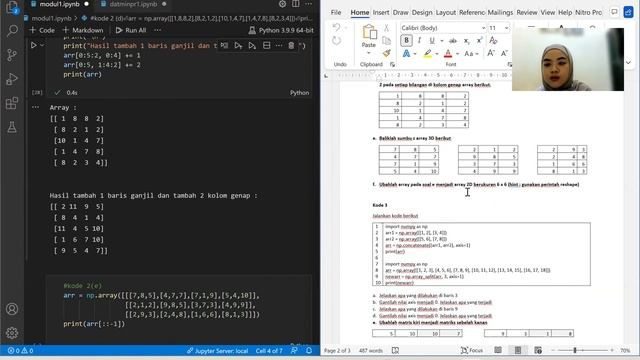Open font size 11 dropdown
Viewport: 640px width, 360px height.
pyautogui.click(x=507, y=28)
